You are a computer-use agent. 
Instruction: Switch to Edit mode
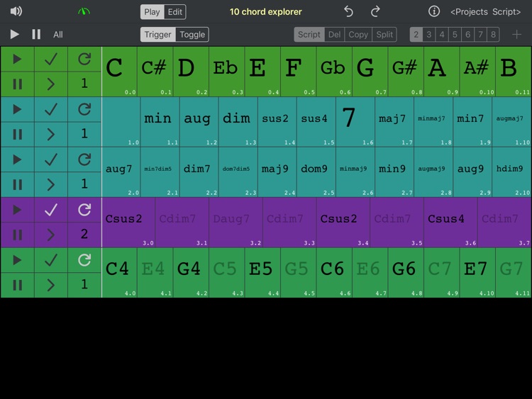click(174, 12)
